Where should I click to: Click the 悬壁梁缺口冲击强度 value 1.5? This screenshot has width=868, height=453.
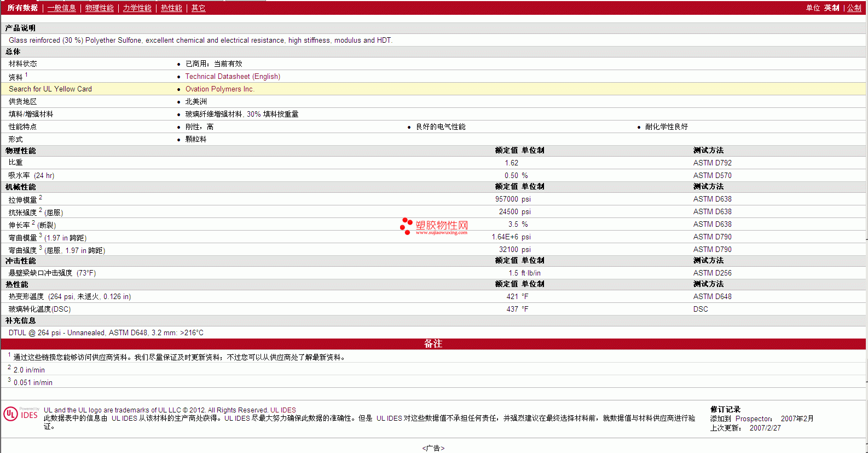(x=513, y=273)
